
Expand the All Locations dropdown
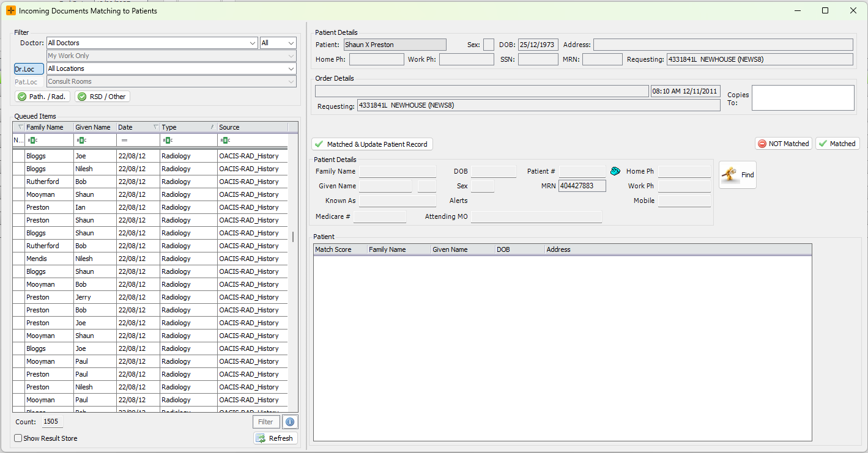click(x=291, y=68)
